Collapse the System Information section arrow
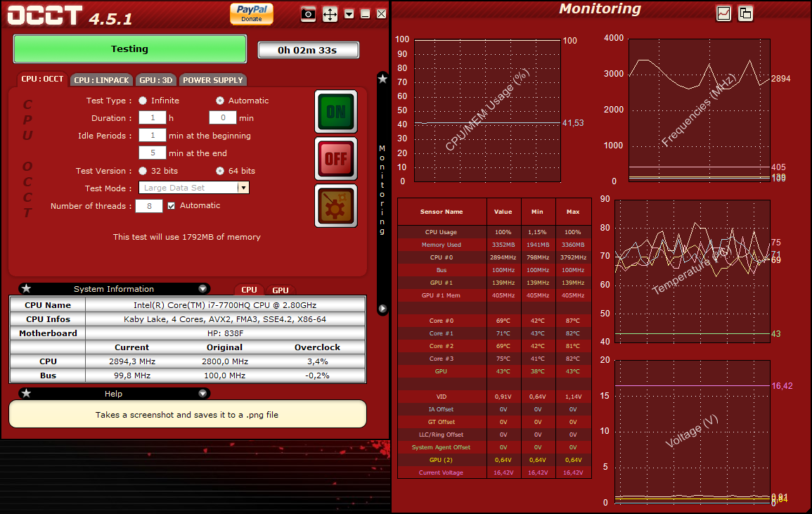Image resolution: width=812 pixels, height=514 pixels. click(x=202, y=288)
